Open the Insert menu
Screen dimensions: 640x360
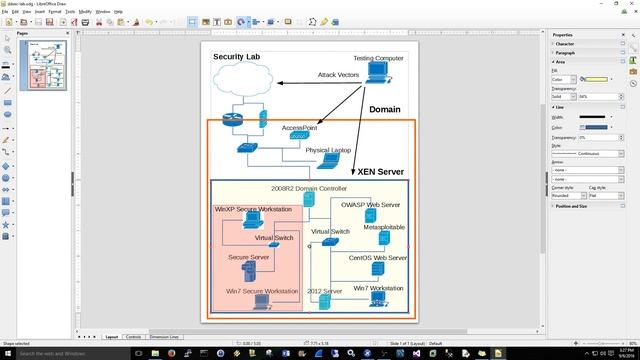(40, 12)
